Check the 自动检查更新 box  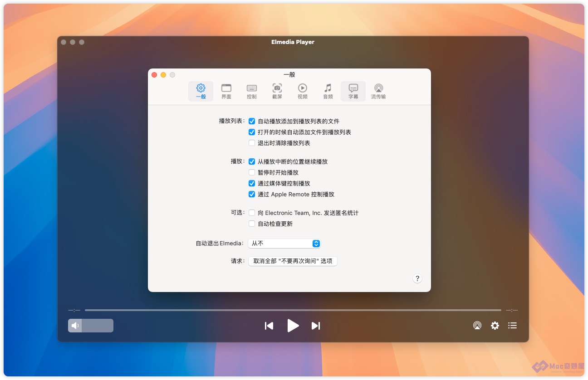coord(252,224)
